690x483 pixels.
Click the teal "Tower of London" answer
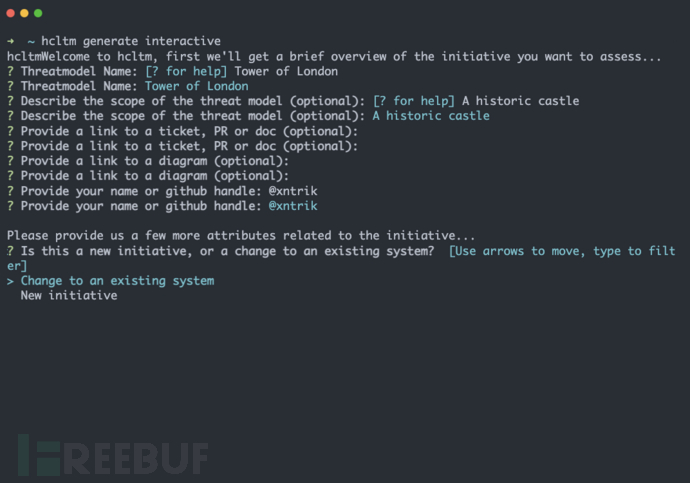(196, 86)
